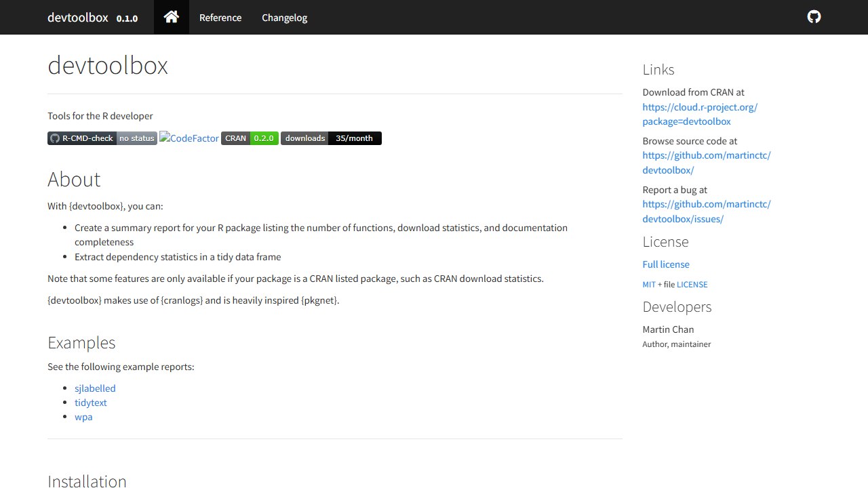868x488 pixels.
Task: Open the LICENSE file link
Action: click(x=692, y=285)
